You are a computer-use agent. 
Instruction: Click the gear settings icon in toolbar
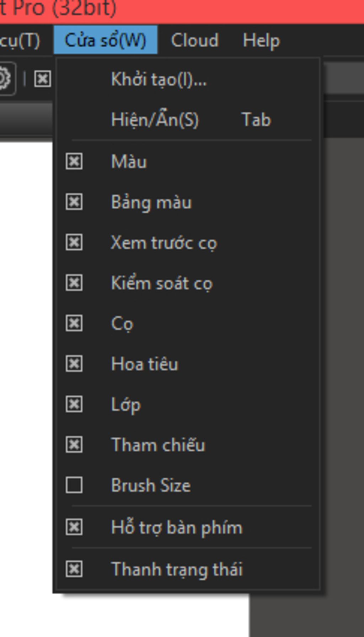coord(4,79)
